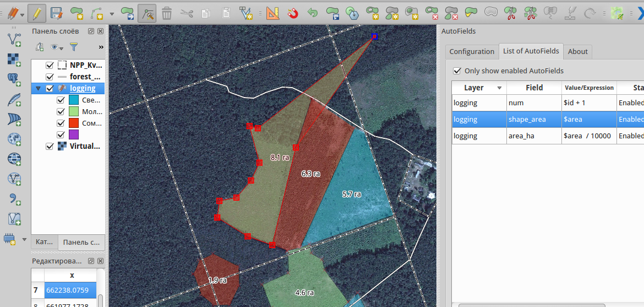The width and height of the screenshot is (644, 307).
Task: Open the vertex digitizing tool icon
Action: click(245, 13)
